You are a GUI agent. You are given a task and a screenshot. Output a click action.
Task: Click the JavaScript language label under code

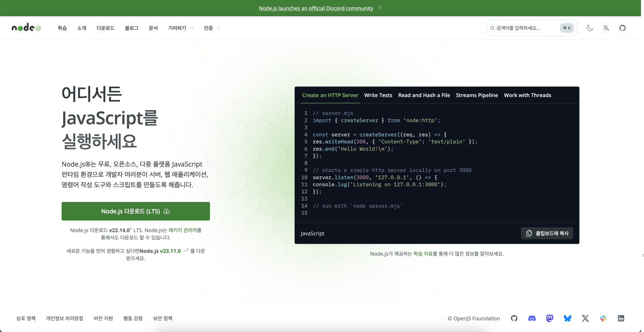tap(312, 233)
